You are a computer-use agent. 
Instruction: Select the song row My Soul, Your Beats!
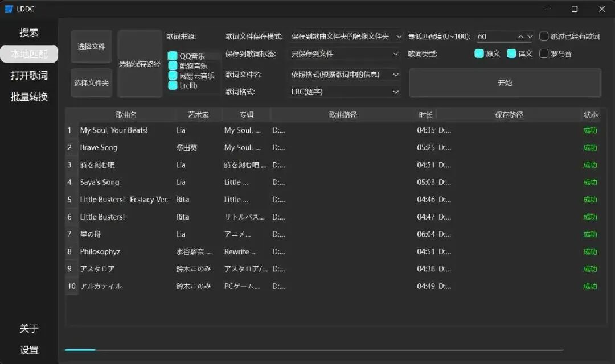333,130
